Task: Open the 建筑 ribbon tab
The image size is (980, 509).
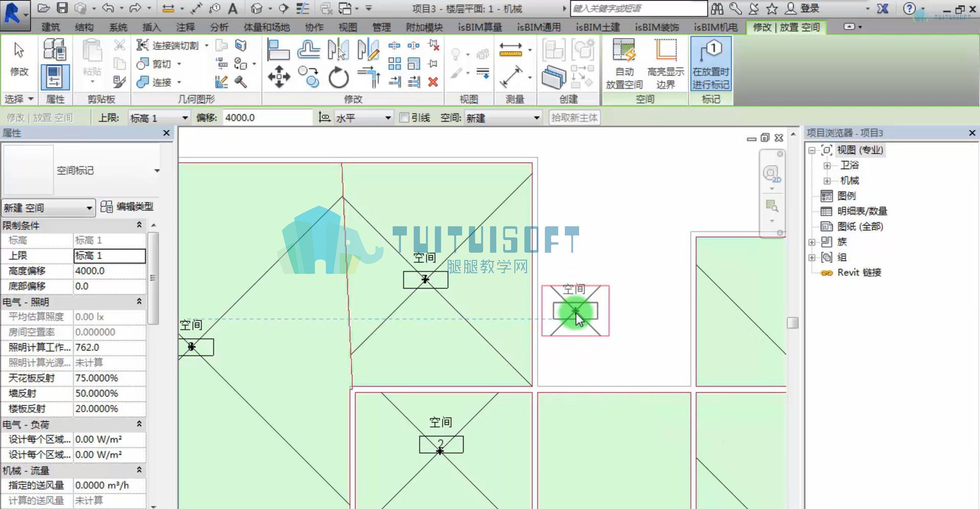Action: tap(51, 27)
